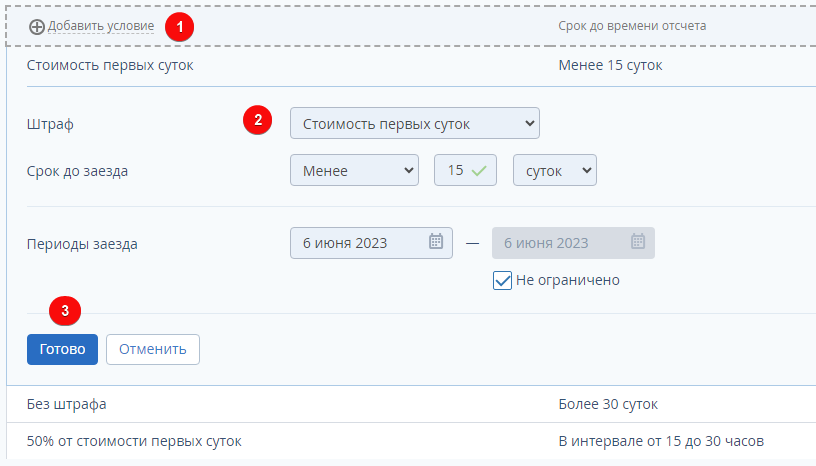
Task: Click the Добавить условие link
Action: pos(101,26)
